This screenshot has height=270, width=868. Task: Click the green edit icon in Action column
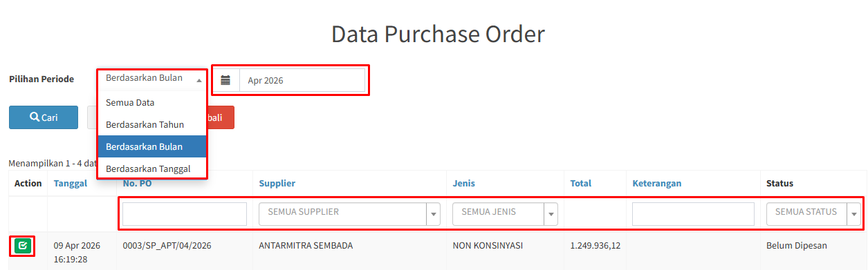coord(23,245)
